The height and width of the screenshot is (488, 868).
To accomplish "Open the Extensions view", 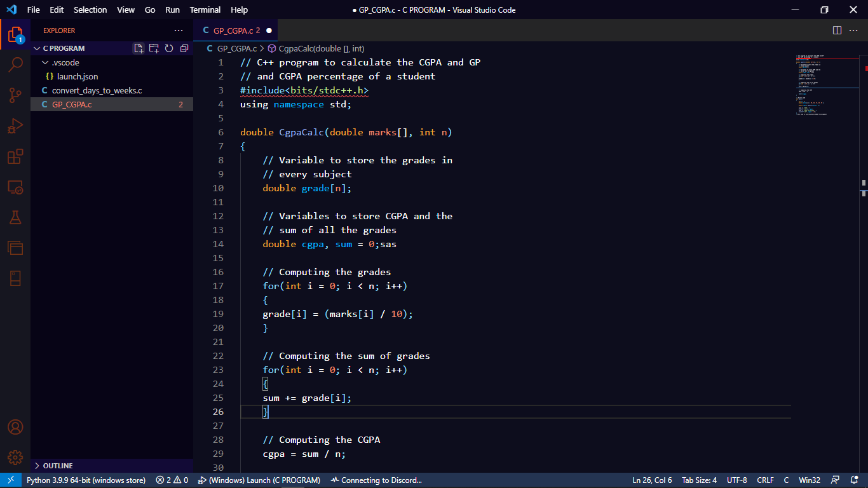I will [15, 156].
